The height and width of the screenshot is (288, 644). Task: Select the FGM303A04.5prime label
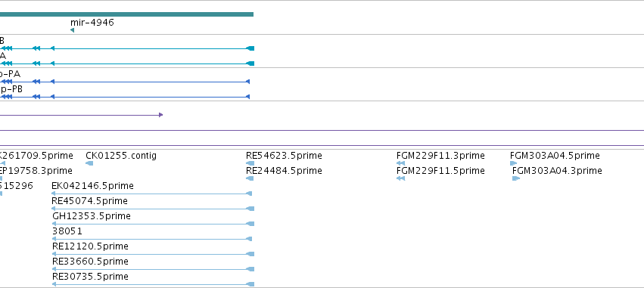[x=555, y=156]
